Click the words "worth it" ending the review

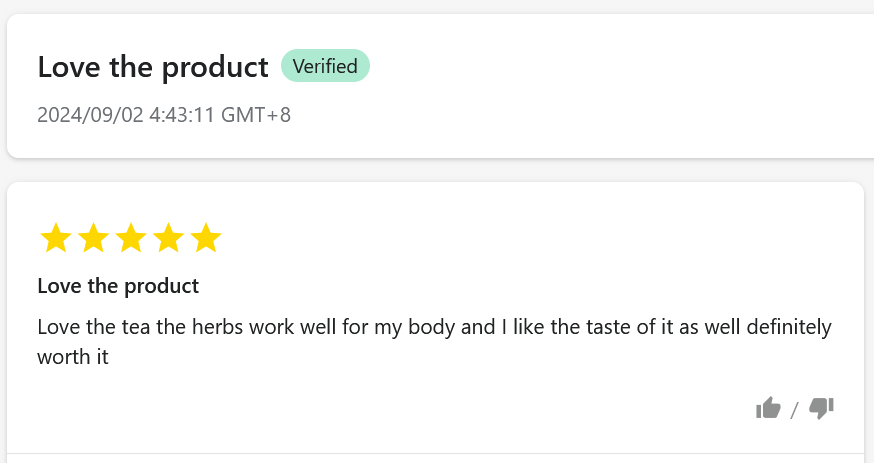pos(72,356)
